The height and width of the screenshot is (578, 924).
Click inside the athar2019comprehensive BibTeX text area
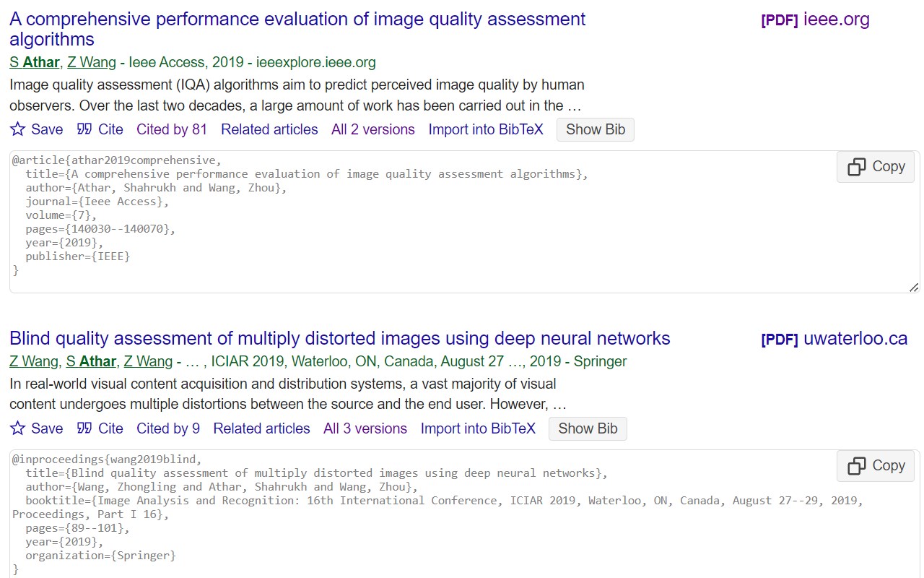click(x=433, y=231)
